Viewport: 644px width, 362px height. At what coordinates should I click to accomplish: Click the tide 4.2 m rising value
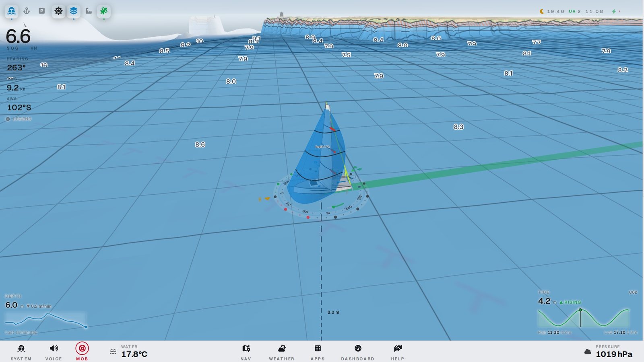[x=559, y=301]
